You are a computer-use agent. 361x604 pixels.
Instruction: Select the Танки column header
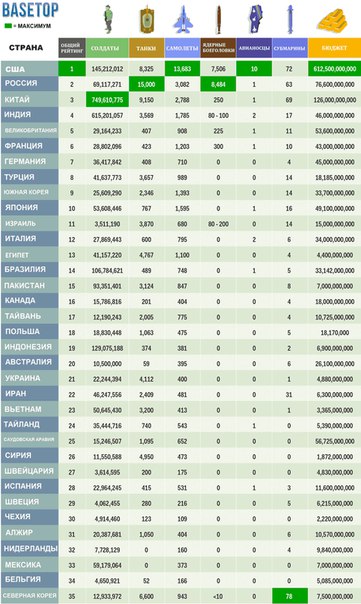146,48
